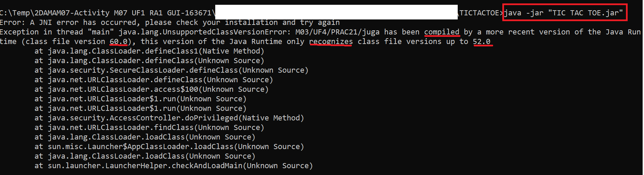
Task: Click the AccessController.doPrivileged stack line
Action: click(169, 118)
